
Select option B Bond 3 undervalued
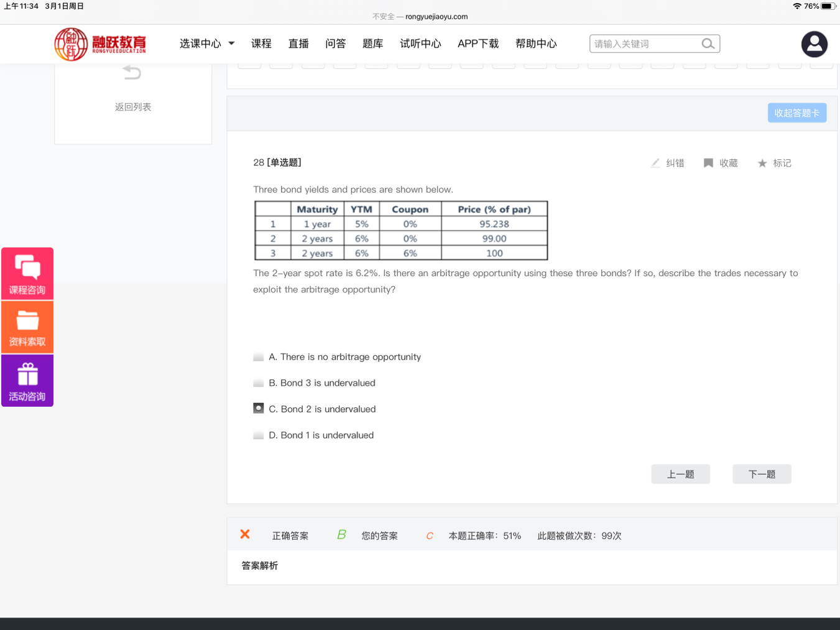pos(259,383)
